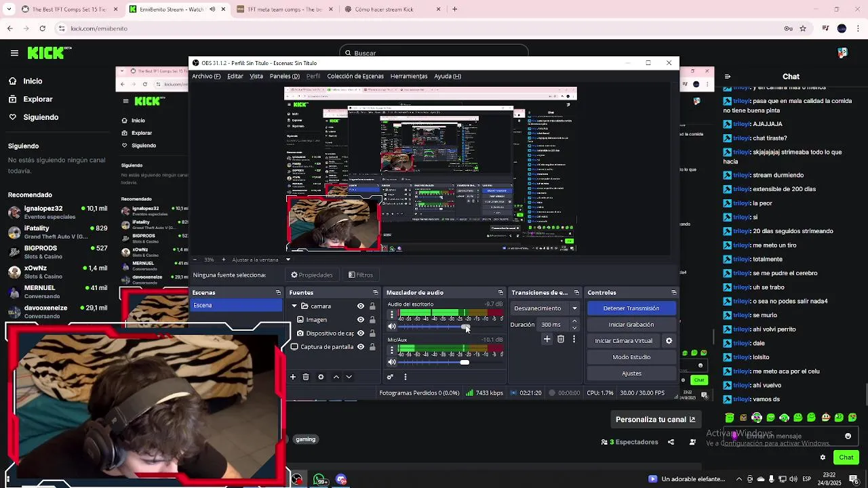This screenshot has height=488, width=868.
Task: Reload the kick.com page
Action: [x=43, y=28]
